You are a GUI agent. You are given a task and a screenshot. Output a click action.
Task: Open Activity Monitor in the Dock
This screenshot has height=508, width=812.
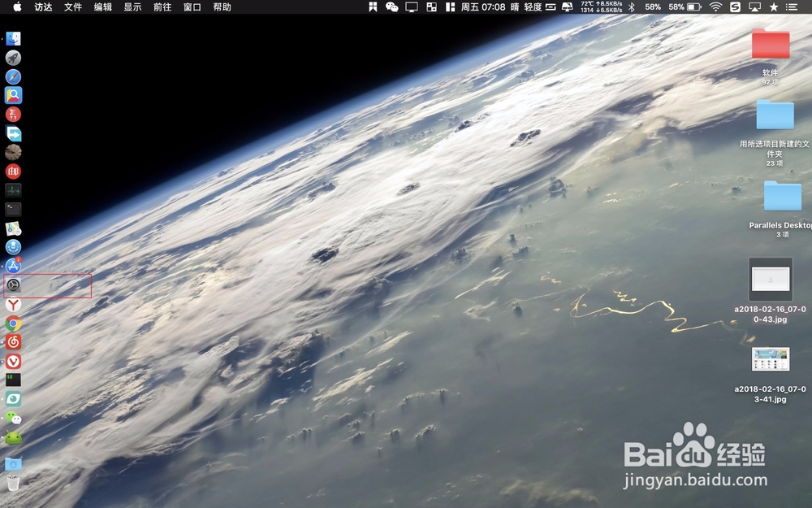click(13, 190)
